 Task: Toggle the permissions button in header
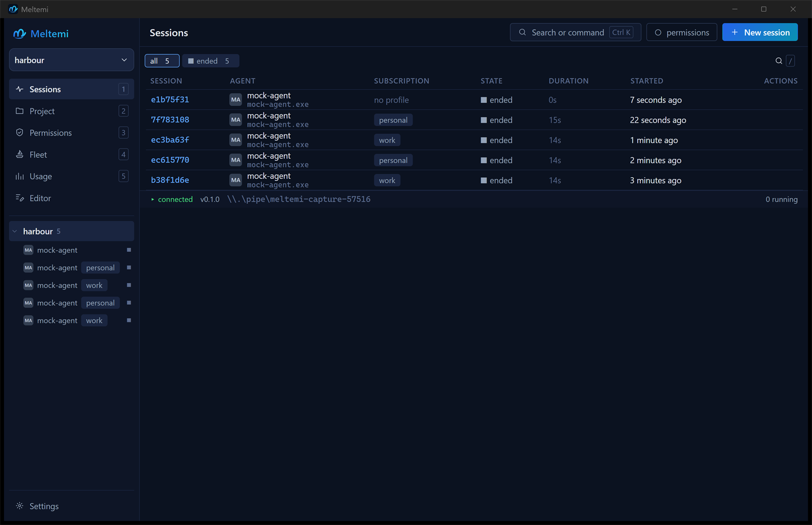[682, 32]
